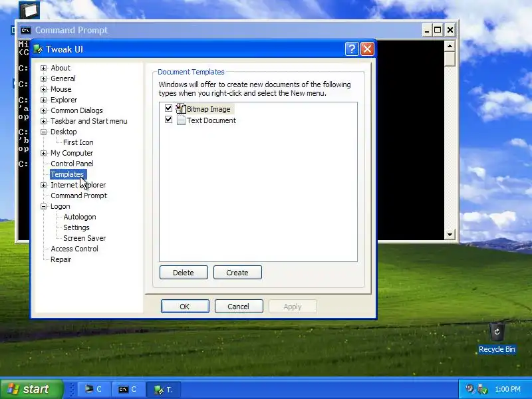Screen dimensions: 532x399
Task: Expand the Mouse tree node
Action: [43, 89]
